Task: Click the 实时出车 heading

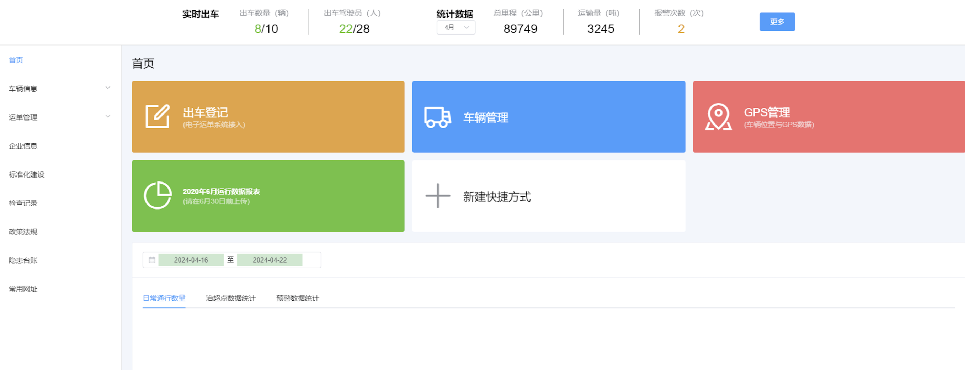Action: 201,14
